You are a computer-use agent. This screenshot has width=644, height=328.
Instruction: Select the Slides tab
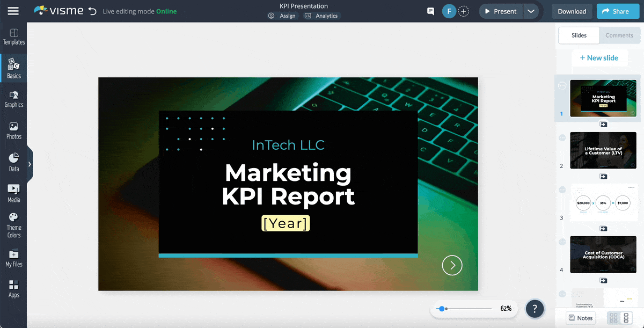click(579, 35)
